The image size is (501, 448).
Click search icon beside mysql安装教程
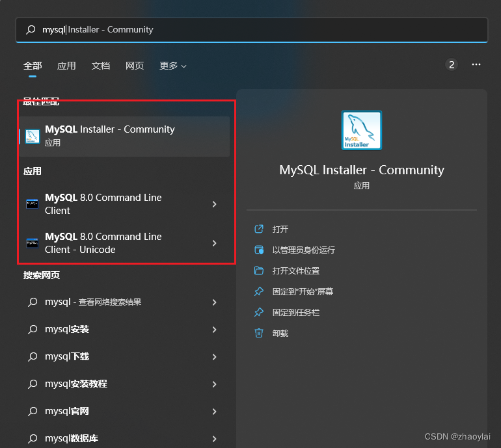click(33, 384)
